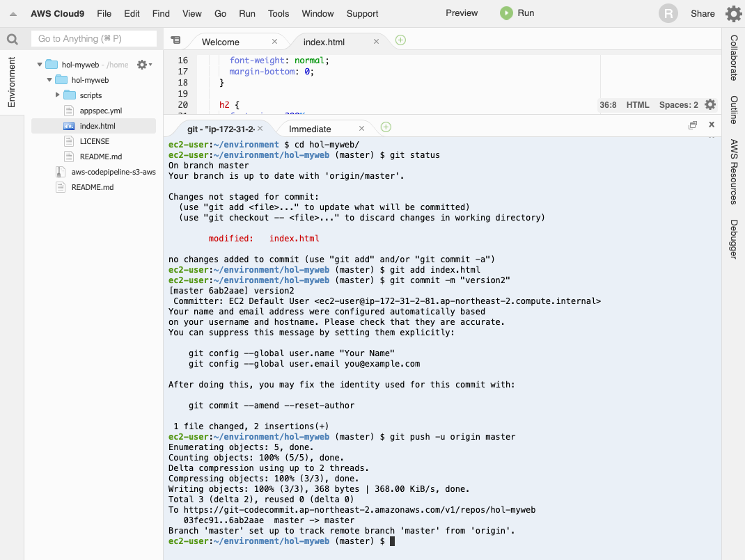Open the View menu
Screen dimensions: 745x560
click(192, 14)
